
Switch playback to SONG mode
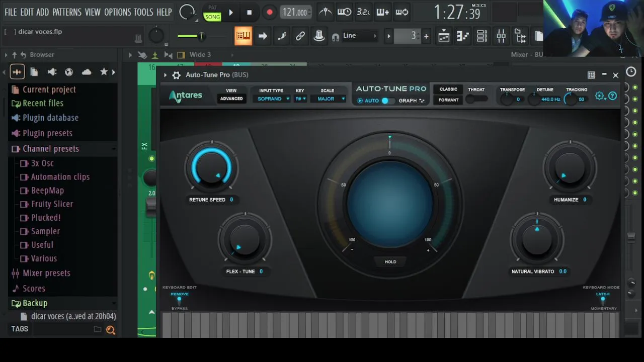coord(212,17)
